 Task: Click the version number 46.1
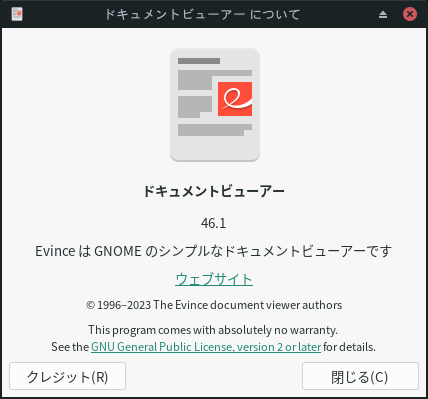[x=214, y=223]
